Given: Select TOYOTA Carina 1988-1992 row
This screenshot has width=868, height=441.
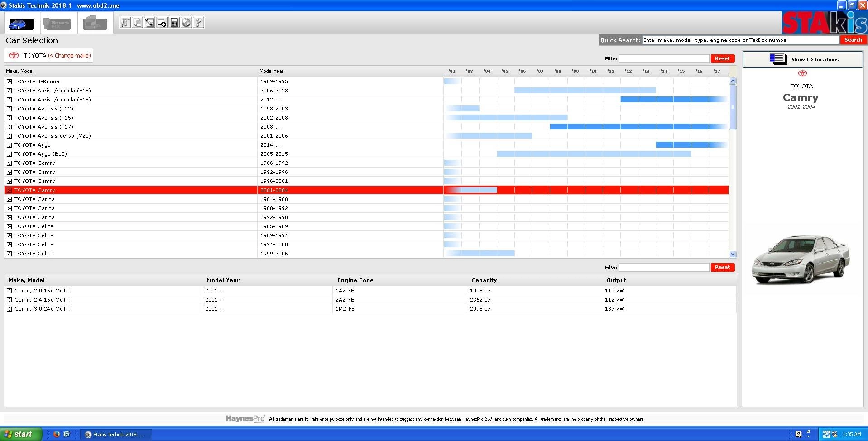Looking at the screenshot, I should click(366, 208).
